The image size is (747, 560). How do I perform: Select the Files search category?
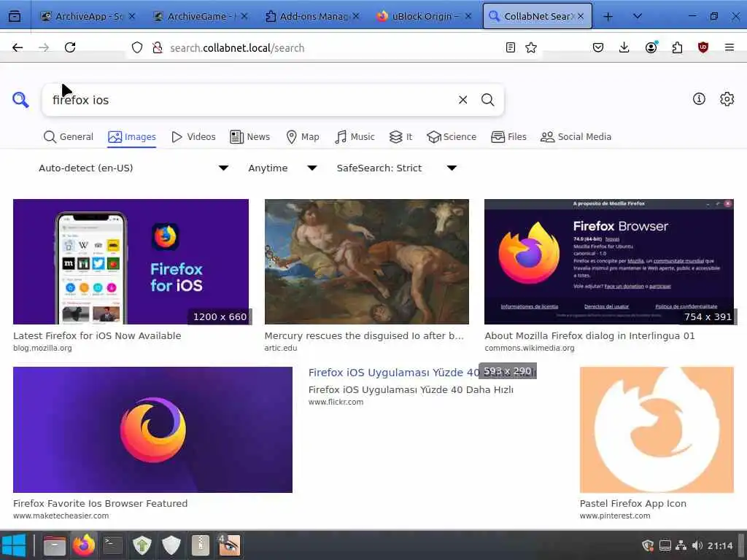508,137
